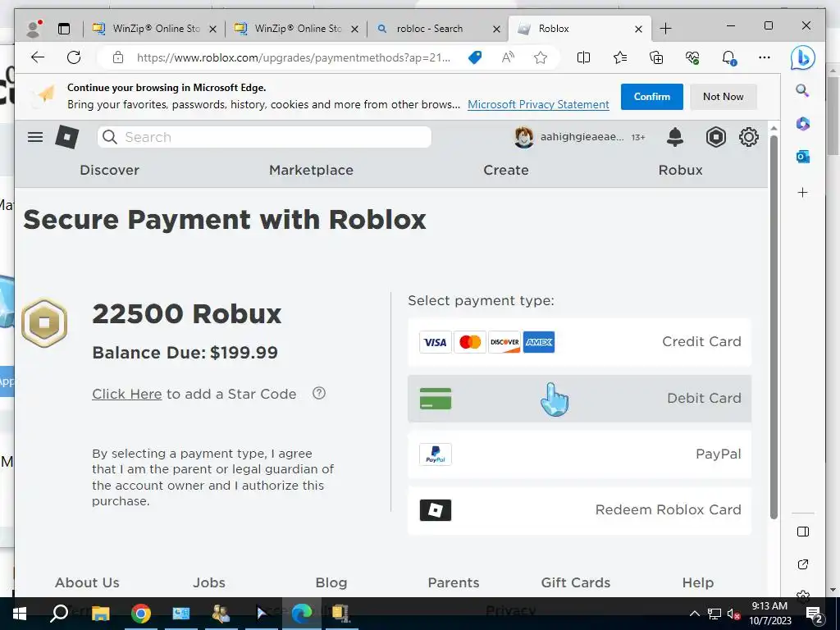Click the Read aloud icon
The image size is (840, 630).
coord(508,57)
